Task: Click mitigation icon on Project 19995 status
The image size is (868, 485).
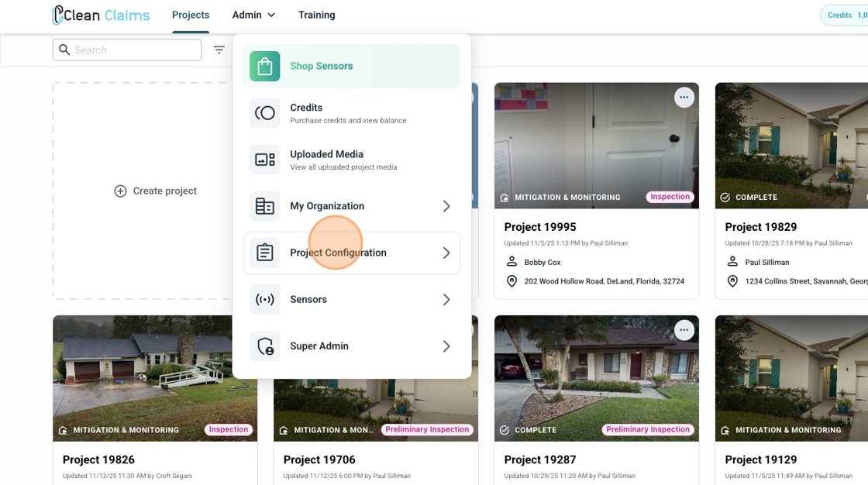Action: click(505, 198)
